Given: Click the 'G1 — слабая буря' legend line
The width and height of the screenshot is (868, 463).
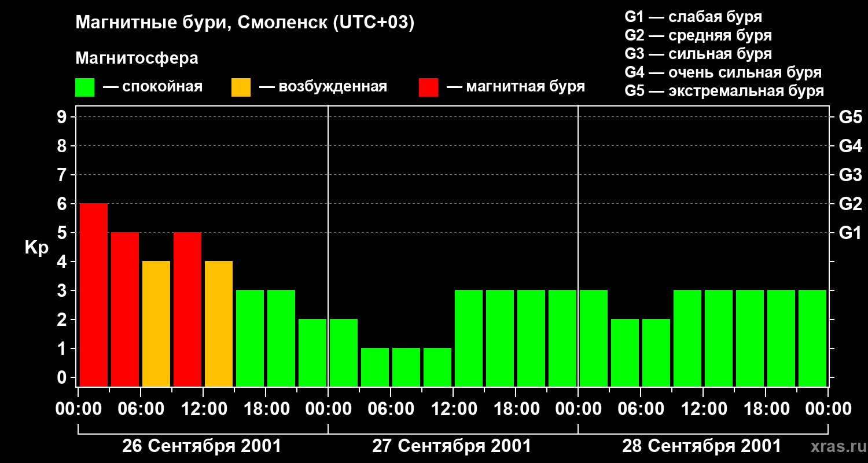Looking at the screenshot, I should [x=693, y=17].
